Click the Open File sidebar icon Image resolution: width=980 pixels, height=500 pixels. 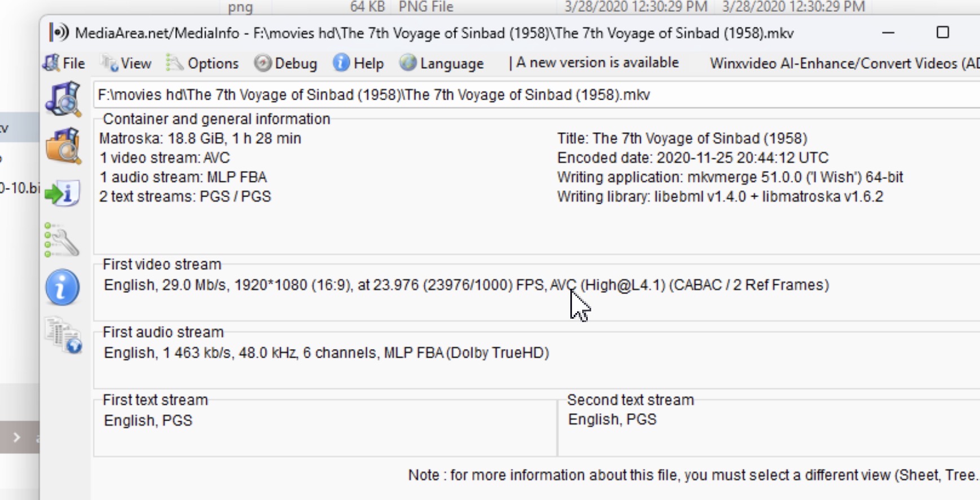[x=63, y=99]
